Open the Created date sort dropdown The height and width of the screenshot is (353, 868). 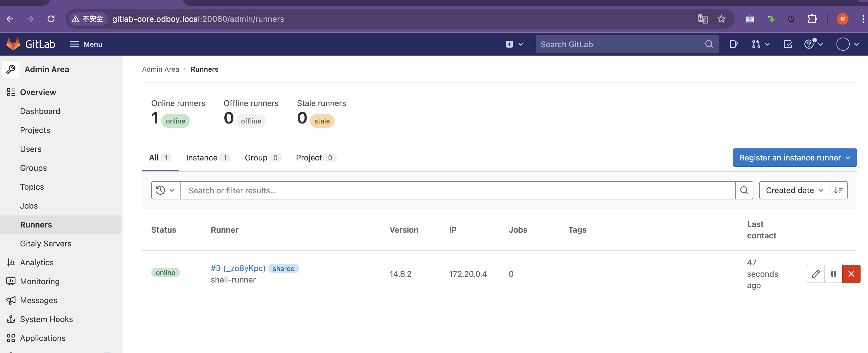coord(794,190)
